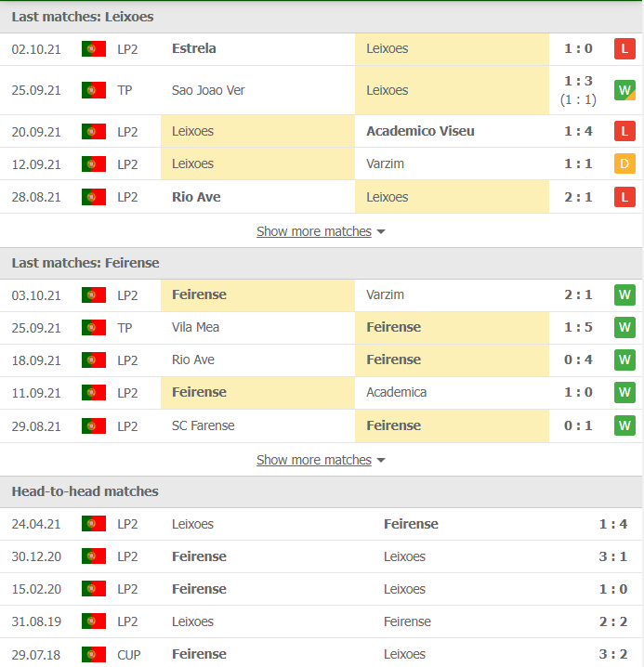The height and width of the screenshot is (667, 644).
Task: Expand Show more matches under Leixoes section
Action: [313, 231]
